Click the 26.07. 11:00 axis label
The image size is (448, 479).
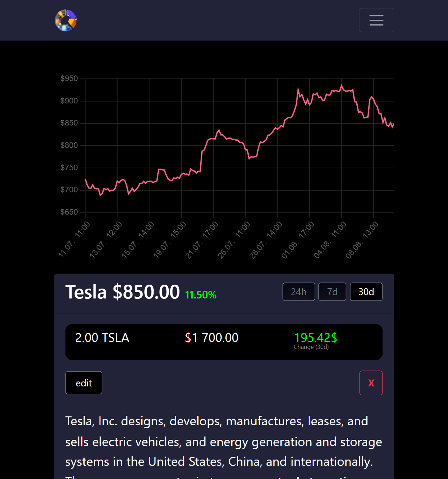coord(234,240)
